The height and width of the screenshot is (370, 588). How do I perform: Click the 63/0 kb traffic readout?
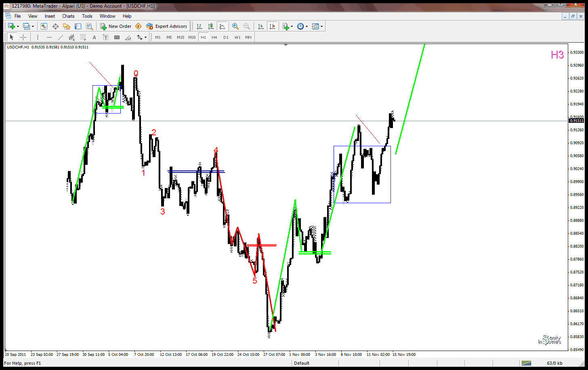tap(554, 363)
